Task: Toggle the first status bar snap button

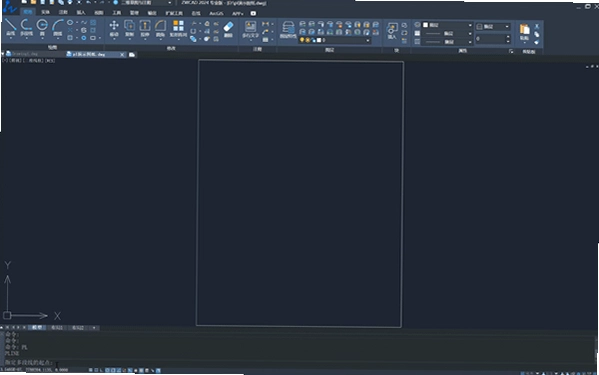Action: [91, 370]
